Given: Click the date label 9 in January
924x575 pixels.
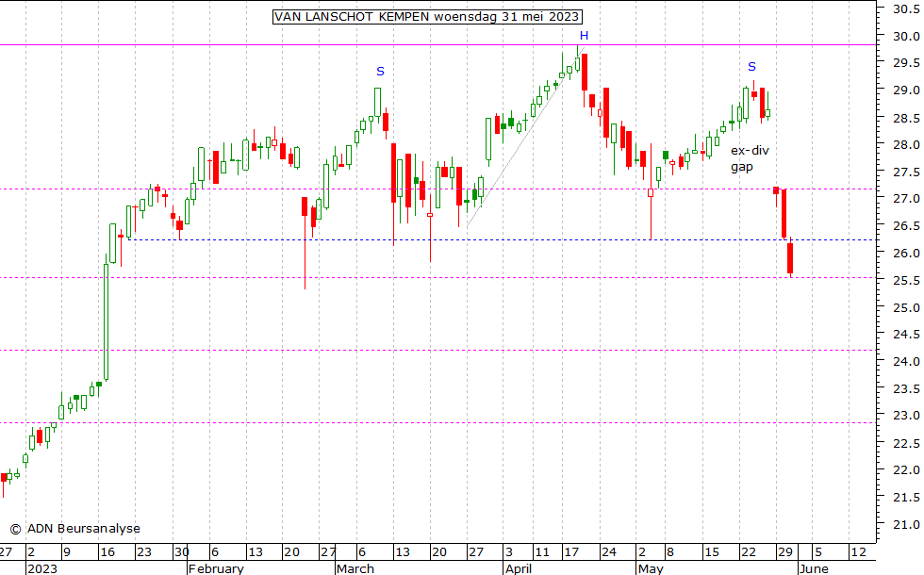Looking at the screenshot, I should click(67, 552).
